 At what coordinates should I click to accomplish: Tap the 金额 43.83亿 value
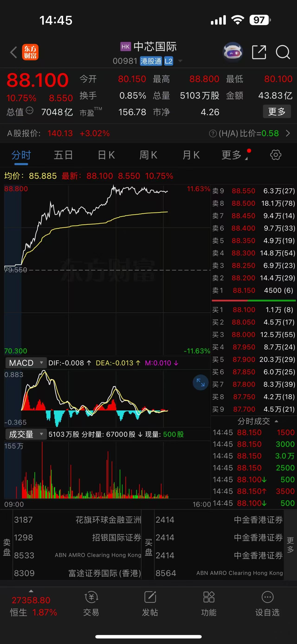[x=275, y=95]
